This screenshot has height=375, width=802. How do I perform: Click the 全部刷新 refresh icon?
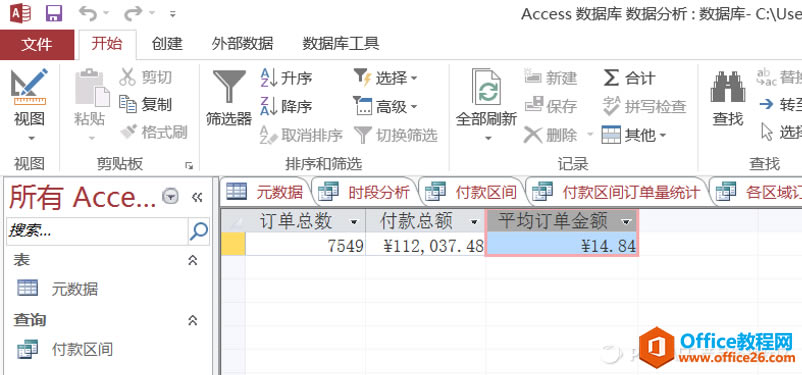pos(487,87)
